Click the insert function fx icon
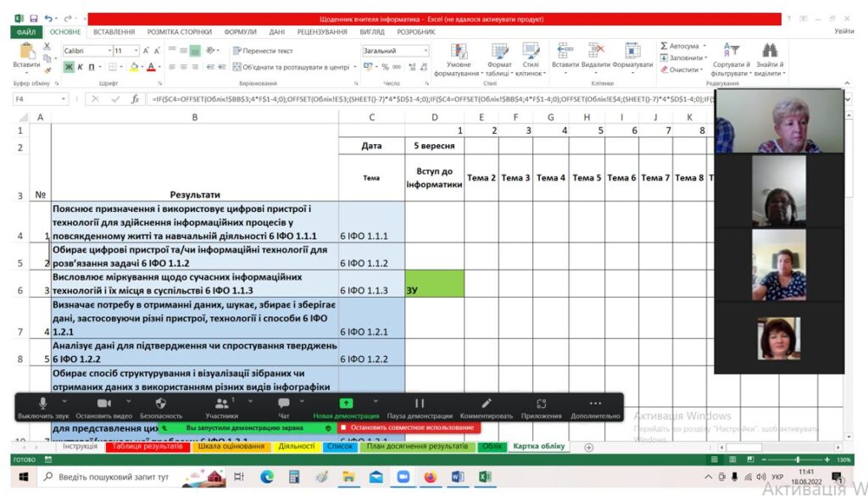This screenshot has width=868, height=496. tap(135, 99)
